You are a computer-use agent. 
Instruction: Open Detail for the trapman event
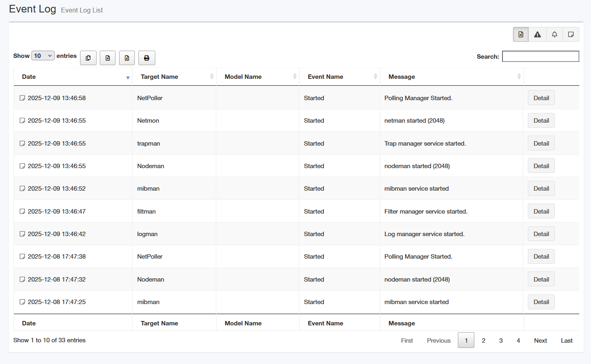(x=541, y=143)
